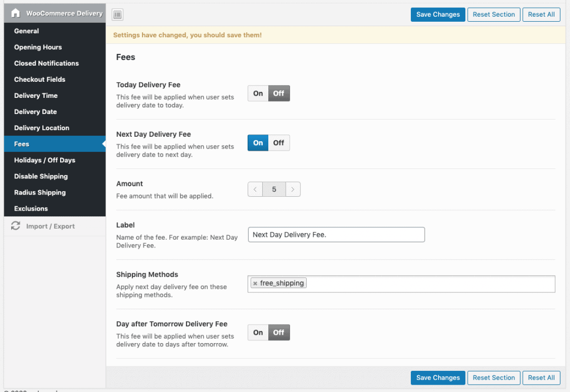Image resolution: width=570 pixels, height=392 pixels.
Task: Open Radius Shipping settings
Action: pyautogui.click(x=40, y=192)
